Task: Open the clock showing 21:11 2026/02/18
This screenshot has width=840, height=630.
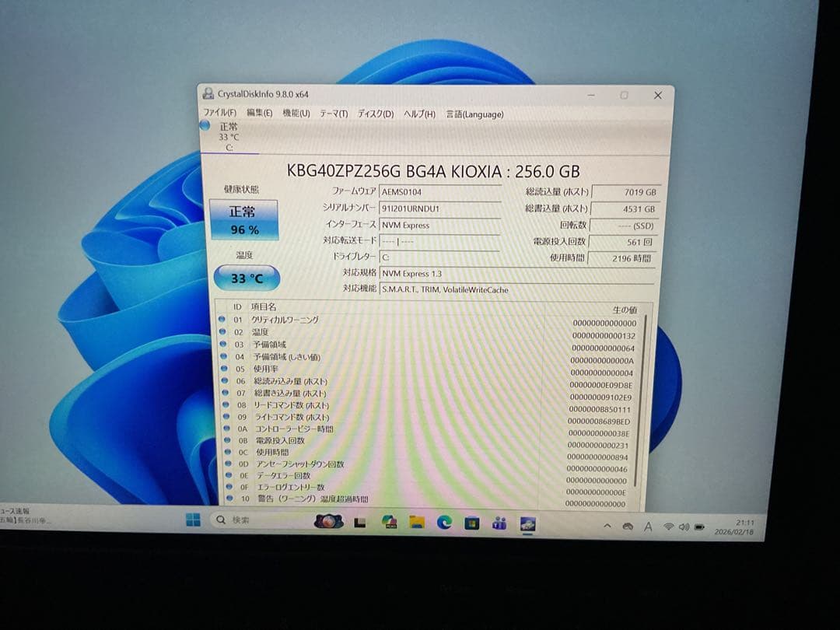Action: pos(734,527)
